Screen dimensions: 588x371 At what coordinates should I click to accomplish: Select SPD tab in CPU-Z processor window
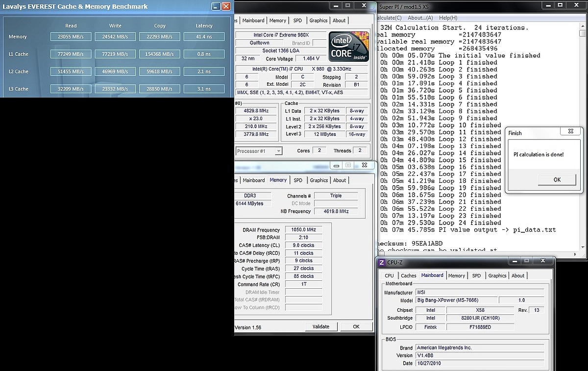tap(298, 21)
